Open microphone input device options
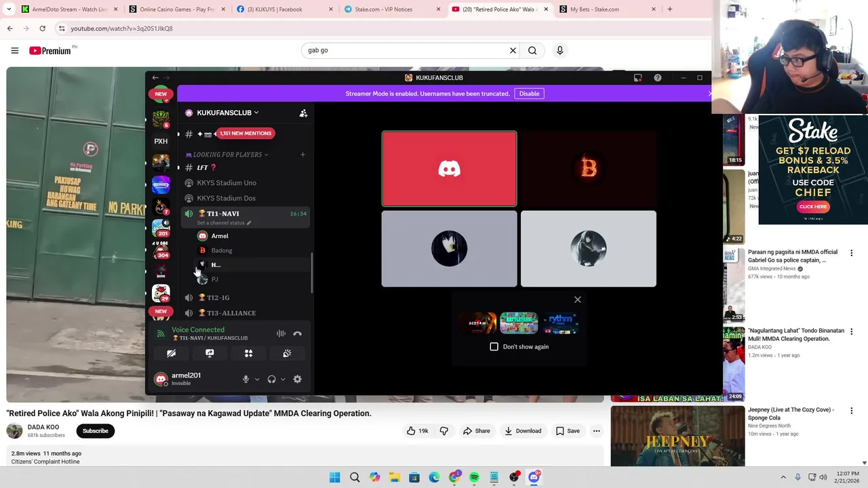Screen dimensions: 868x488 257,380
